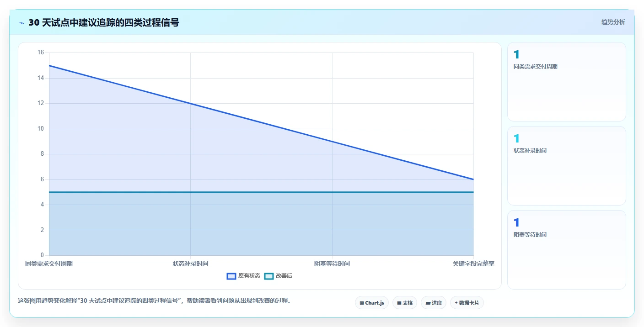
Task: Click y-axis value 10
Action: click(x=41, y=129)
